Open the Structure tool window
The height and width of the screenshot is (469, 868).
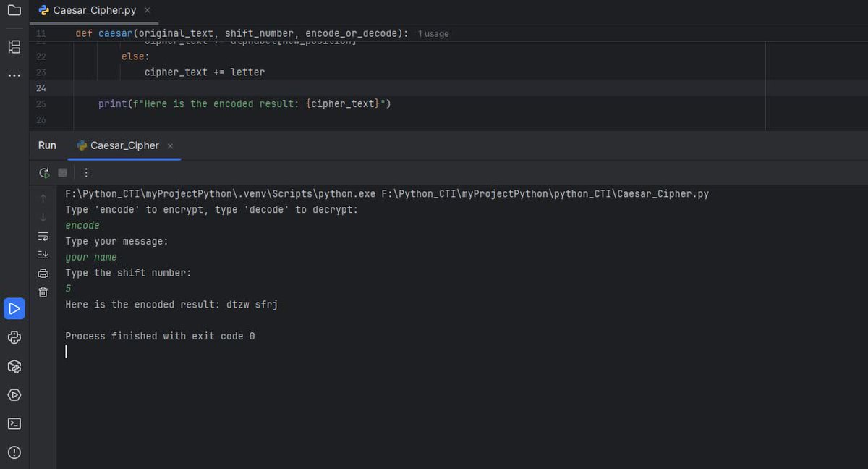click(14, 47)
